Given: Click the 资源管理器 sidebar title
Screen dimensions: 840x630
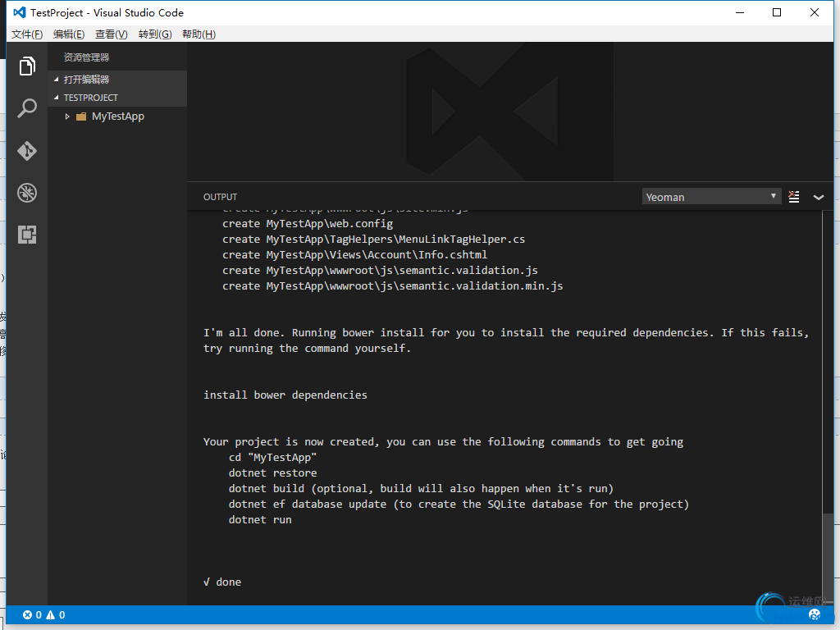Looking at the screenshot, I should (86, 57).
